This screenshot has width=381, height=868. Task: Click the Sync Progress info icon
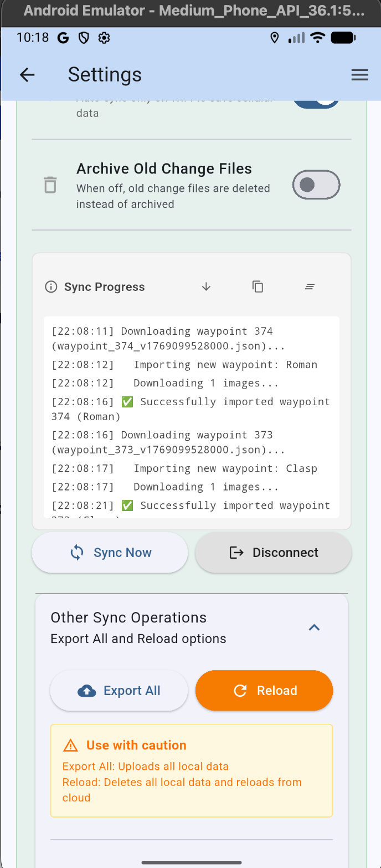pyautogui.click(x=50, y=287)
